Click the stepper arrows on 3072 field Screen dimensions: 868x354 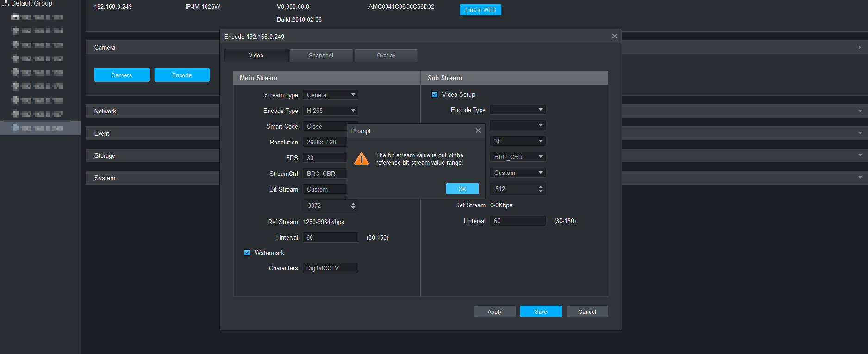click(354, 205)
